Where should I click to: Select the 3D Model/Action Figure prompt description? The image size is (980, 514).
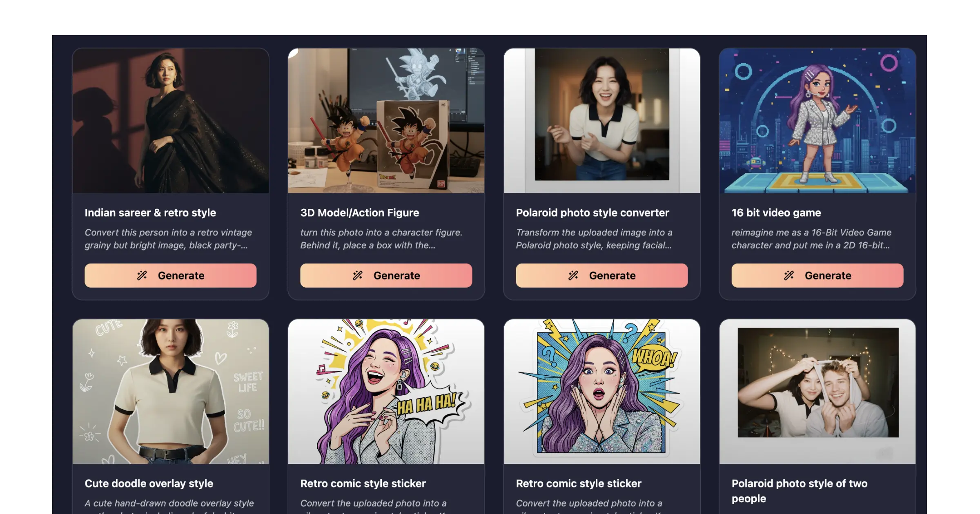click(381, 239)
